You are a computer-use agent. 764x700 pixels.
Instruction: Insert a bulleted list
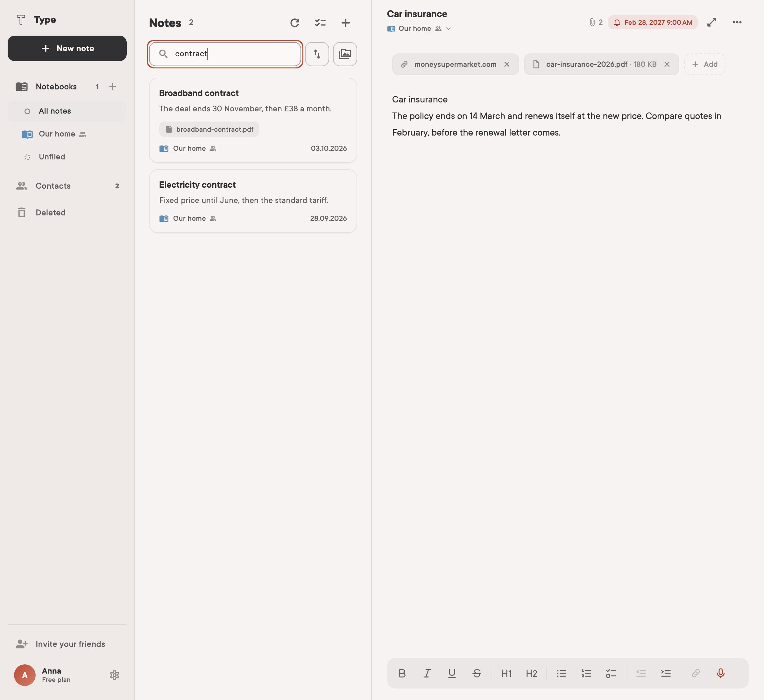pos(561,673)
